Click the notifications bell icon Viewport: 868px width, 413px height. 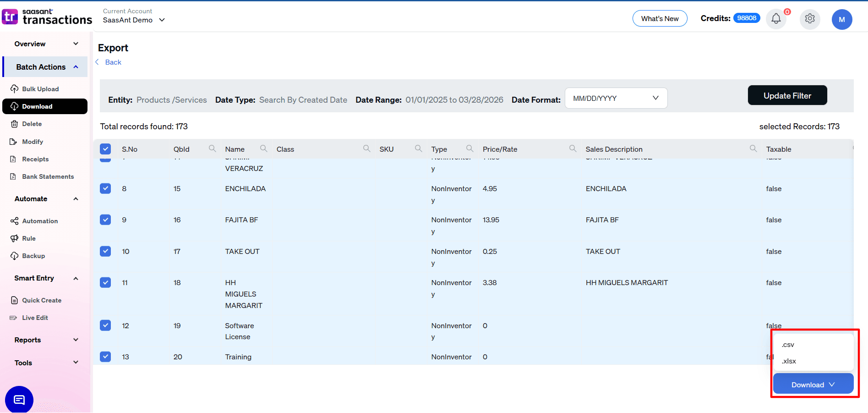tap(776, 19)
